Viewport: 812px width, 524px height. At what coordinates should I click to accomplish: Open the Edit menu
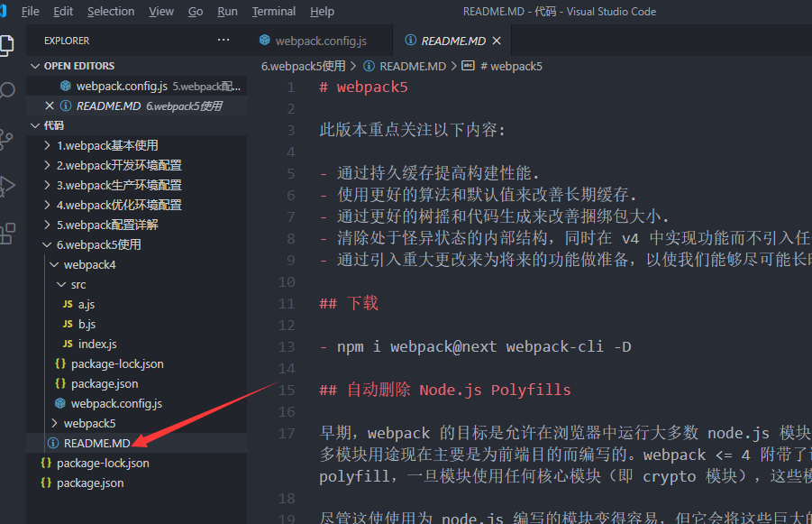pyautogui.click(x=63, y=12)
